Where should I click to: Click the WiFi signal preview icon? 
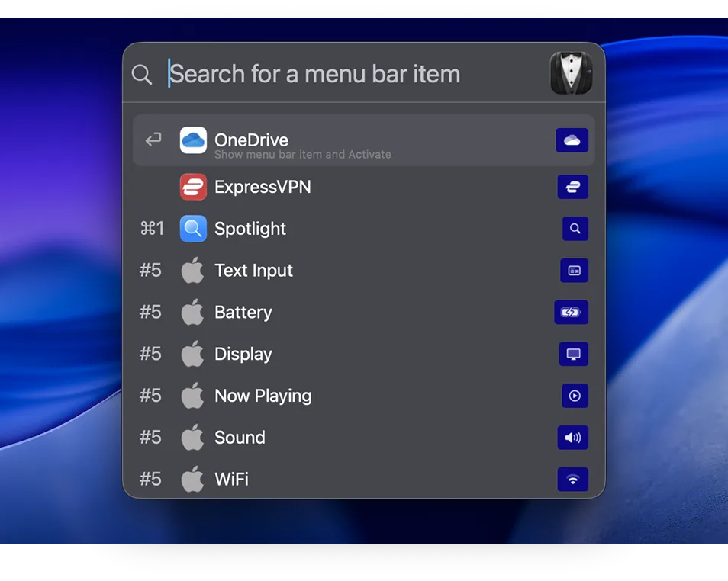573,480
